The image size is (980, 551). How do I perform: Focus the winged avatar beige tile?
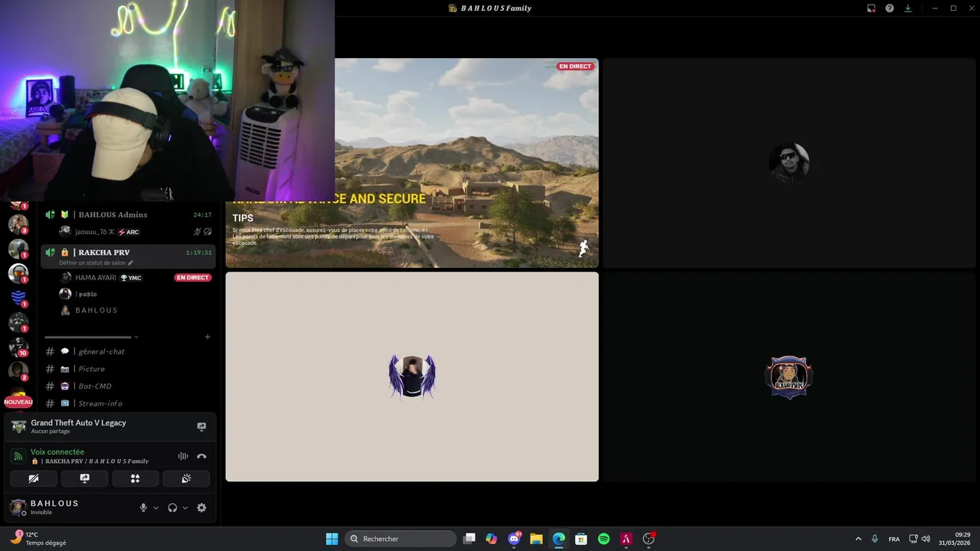pos(412,377)
